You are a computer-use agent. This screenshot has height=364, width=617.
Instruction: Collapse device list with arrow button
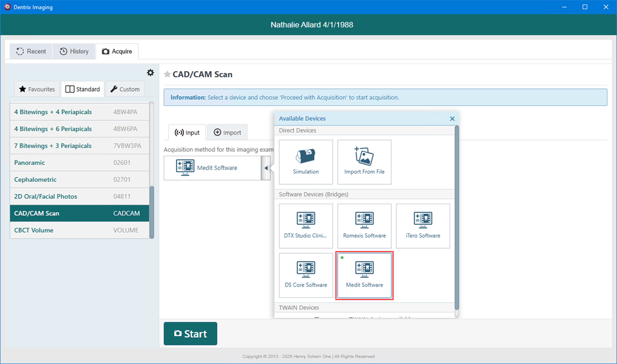pyautogui.click(x=266, y=168)
